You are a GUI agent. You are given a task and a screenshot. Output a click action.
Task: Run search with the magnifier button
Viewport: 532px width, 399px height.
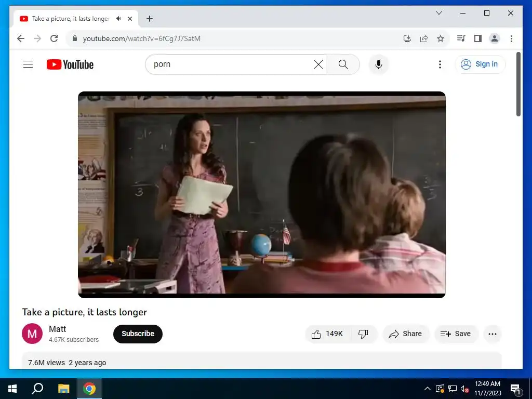343,64
